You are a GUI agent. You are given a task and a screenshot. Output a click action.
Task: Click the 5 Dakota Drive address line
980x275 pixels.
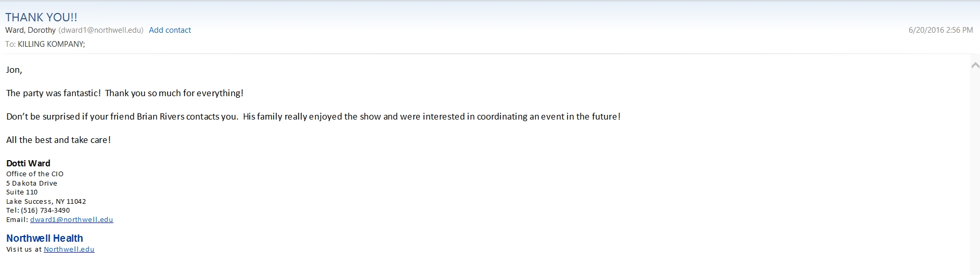point(32,183)
